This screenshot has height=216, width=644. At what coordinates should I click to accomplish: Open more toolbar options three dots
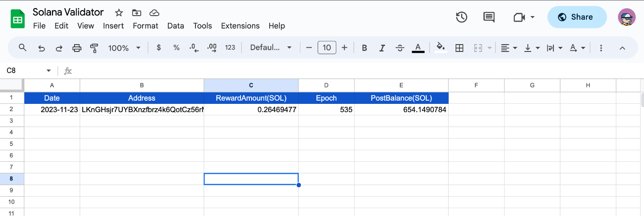click(x=601, y=47)
